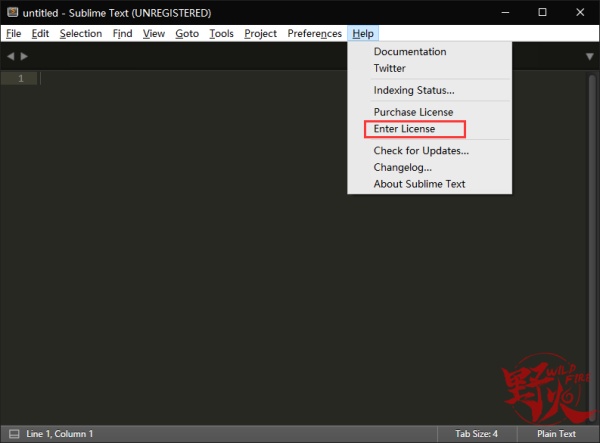The height and width of the screenshot is (443, 600).
Task: Click line number 1 in gutter
Action: (21, 78)
